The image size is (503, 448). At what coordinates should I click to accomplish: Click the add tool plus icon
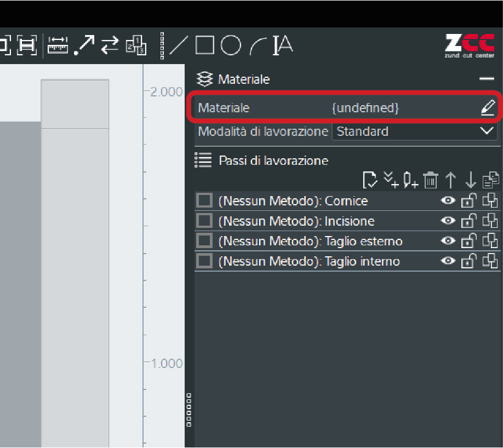tap(411, 180)
